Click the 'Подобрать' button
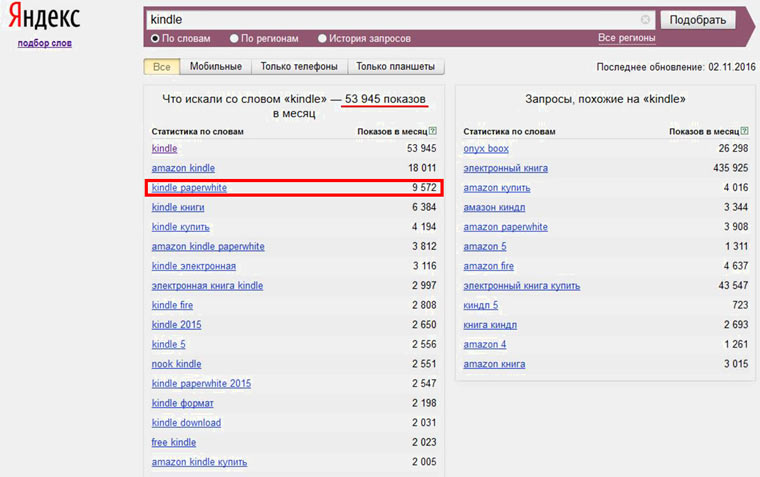This screenshot has width=760, height=477. 698,20
